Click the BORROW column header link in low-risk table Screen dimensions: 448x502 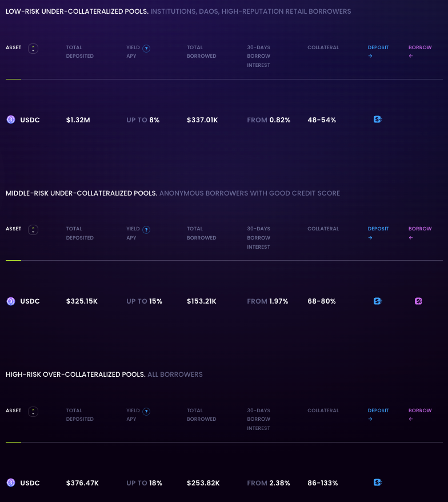420,47
